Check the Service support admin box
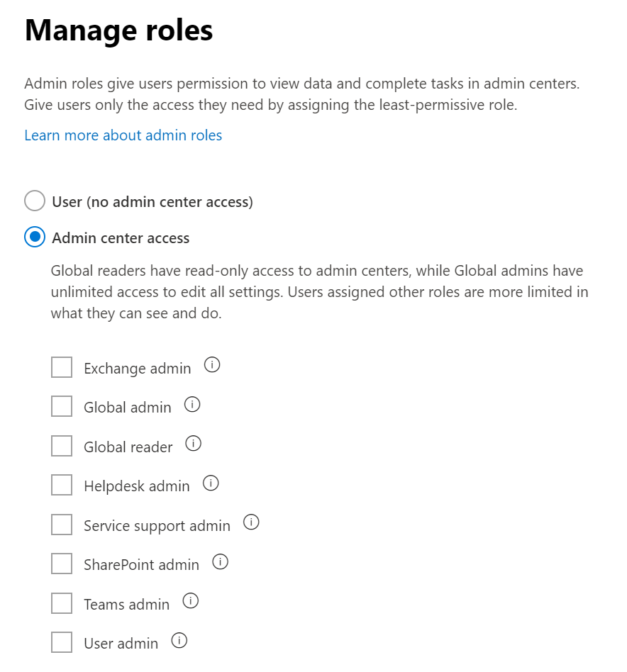The height and width of the screenshot is (672, 627). tap(62, 525)
